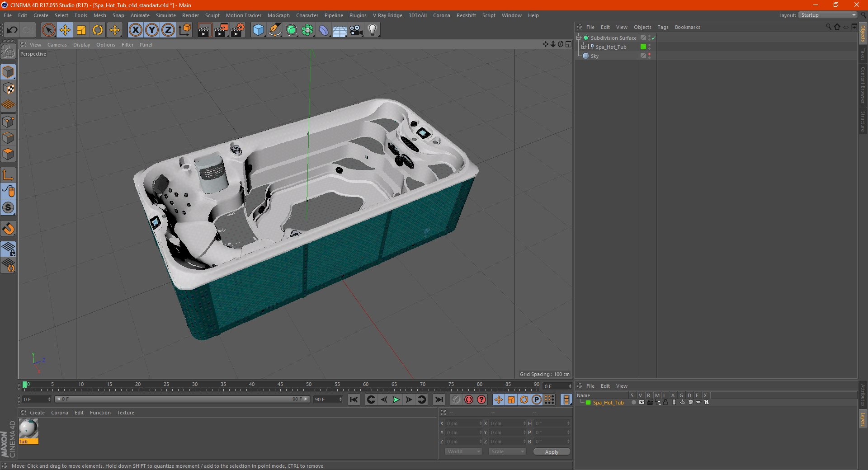The width and height of the screenshot is (868, 470).
Task: Go to end of animation
Action: click(439, 399)
